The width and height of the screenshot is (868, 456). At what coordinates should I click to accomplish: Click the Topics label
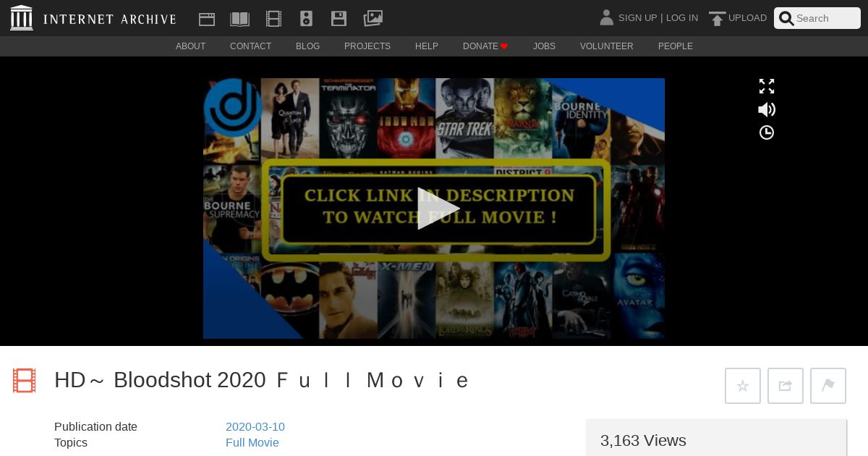point(71,443)
